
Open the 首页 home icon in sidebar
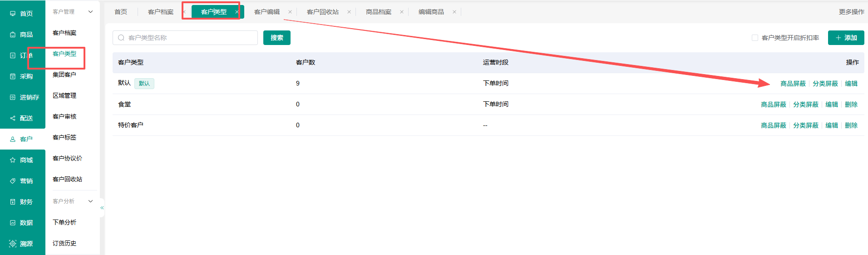[13, 14]
